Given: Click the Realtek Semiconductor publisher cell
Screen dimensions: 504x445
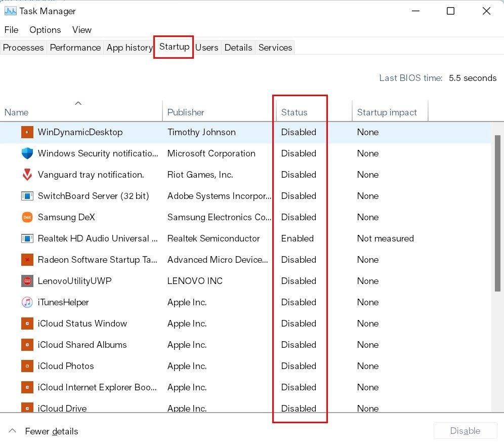Looking at the screenshot, I should (214, 238).
